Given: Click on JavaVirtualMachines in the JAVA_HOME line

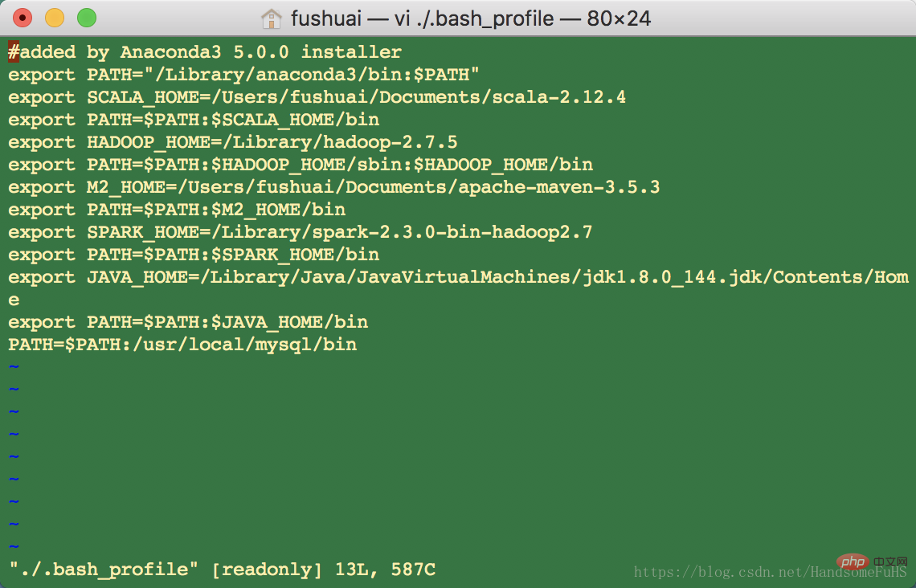Looking at the screenshot, I should point(464,277).
